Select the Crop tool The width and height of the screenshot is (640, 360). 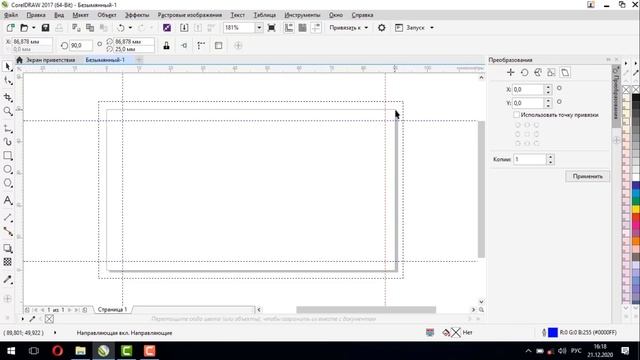8,97
